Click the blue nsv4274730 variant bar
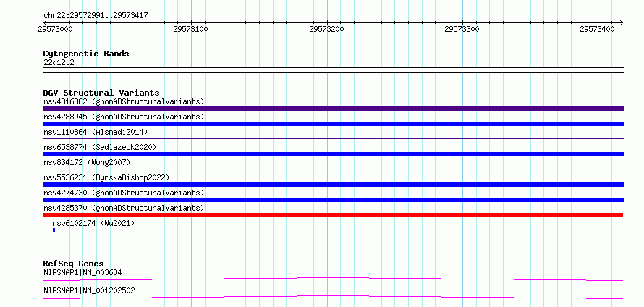 pos(333,200)
